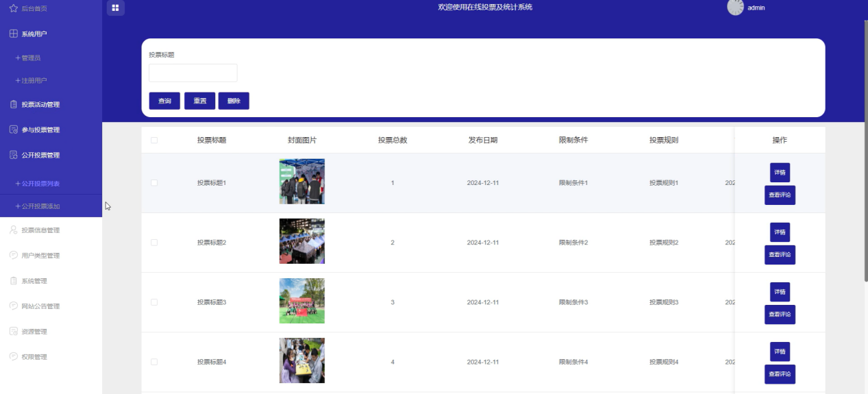868x394 pixels.
Task: Click the 投票规则4 cell
Action: click(664, 362)
